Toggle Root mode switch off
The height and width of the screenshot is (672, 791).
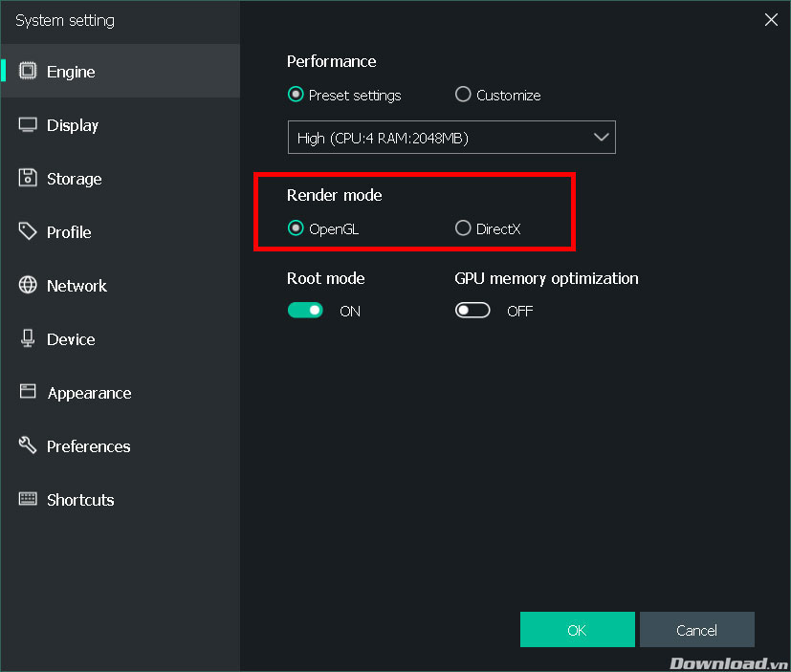pyautogui.click(x=305, y=310)
